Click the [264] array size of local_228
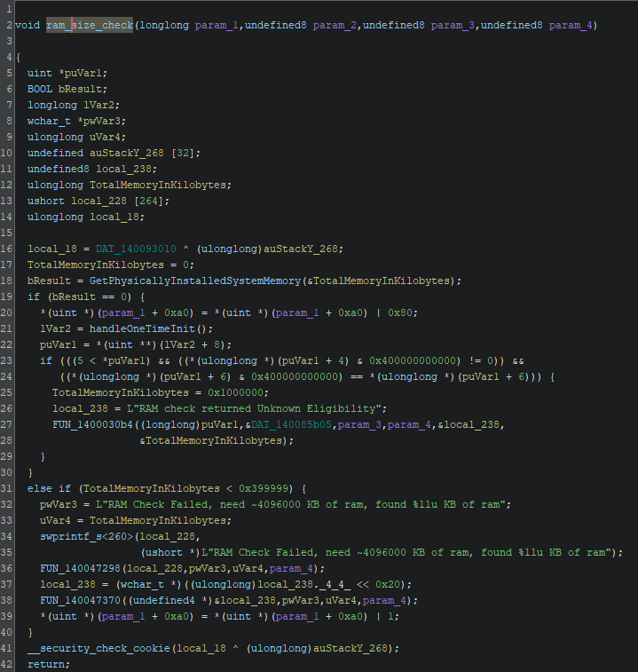 point(149,201)
